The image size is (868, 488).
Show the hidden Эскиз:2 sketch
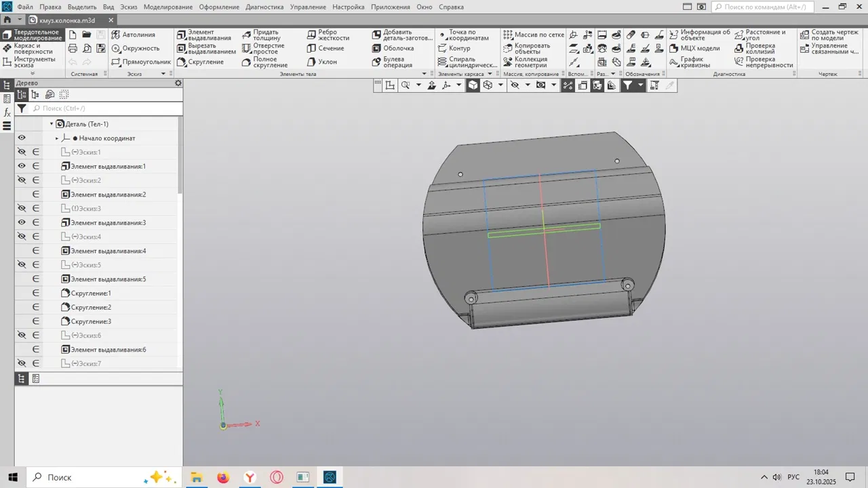click(22, 180)
